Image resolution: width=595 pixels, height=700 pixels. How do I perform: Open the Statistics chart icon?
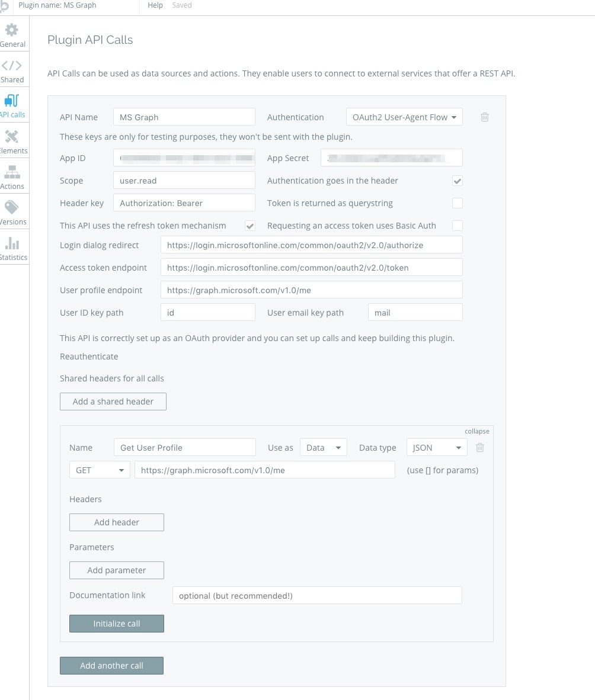click(x=12, y=243)
